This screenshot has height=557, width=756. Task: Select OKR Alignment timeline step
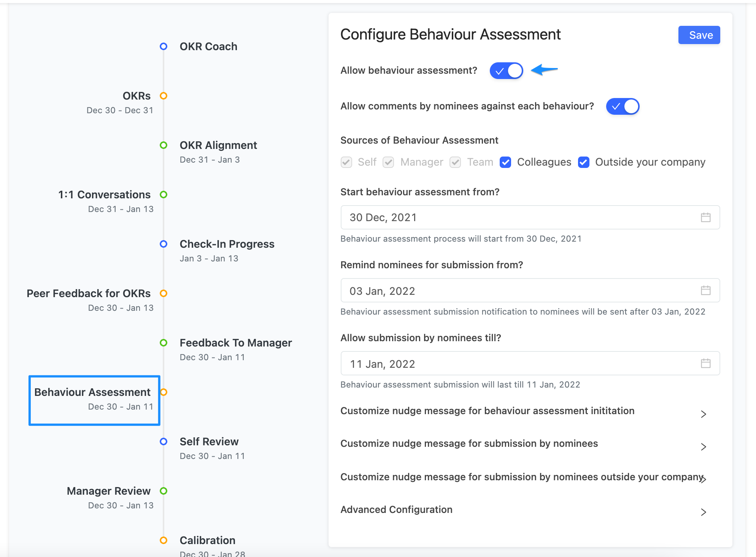[x=218, y=145]
